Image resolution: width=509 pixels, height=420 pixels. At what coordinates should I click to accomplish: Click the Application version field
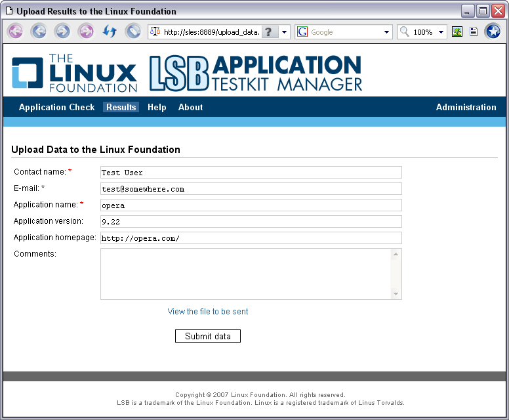tap(251, 222)
